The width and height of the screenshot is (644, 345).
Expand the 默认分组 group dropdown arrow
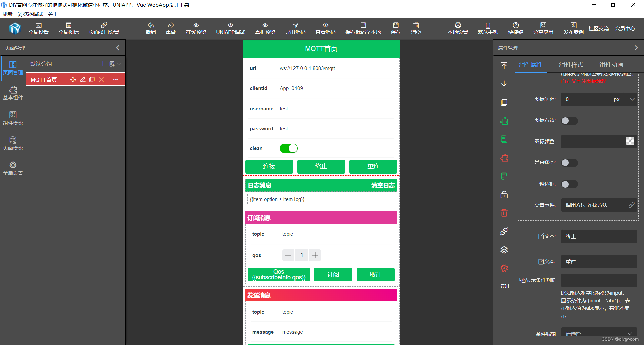click(x=120, y=64)
